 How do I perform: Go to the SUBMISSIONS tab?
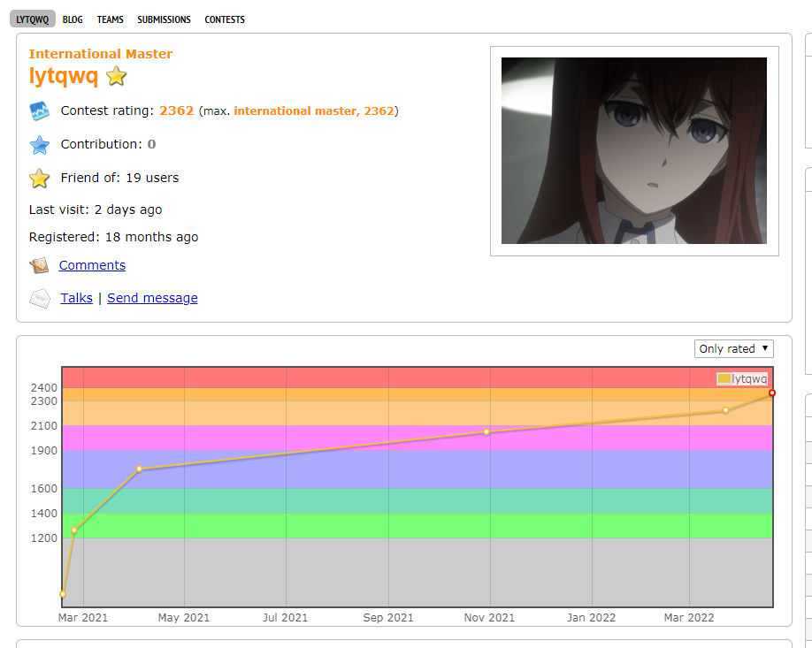tap(164, 19)
